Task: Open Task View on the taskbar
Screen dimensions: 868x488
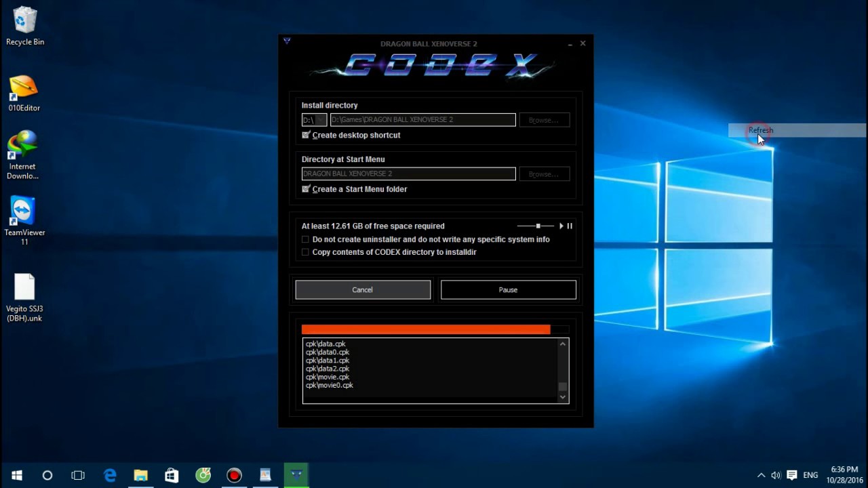Action: point(78,475)
